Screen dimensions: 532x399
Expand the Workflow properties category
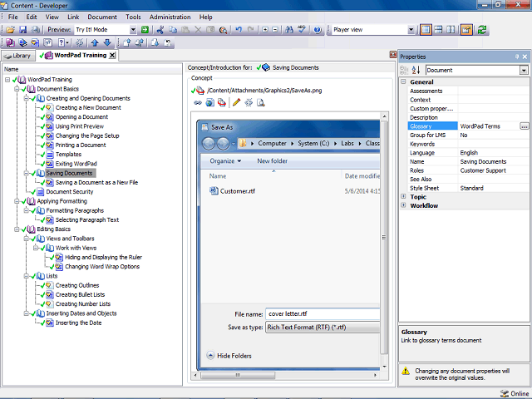point(403,205)
